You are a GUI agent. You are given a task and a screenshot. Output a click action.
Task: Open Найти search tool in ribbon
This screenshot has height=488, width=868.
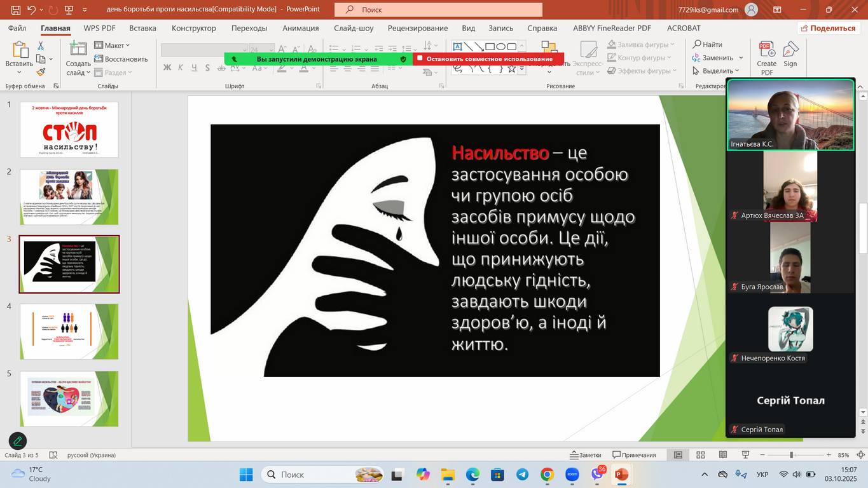coord(707,44)
